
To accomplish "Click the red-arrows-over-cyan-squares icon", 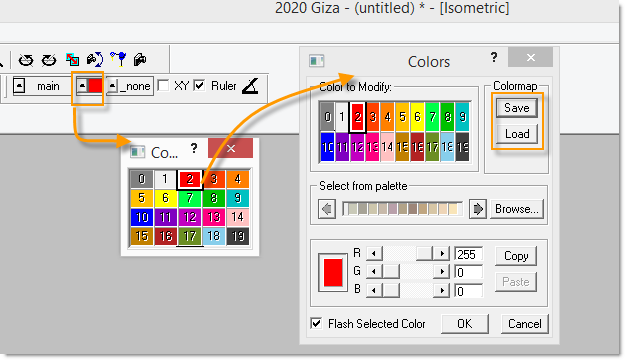I will click(72, 60).
